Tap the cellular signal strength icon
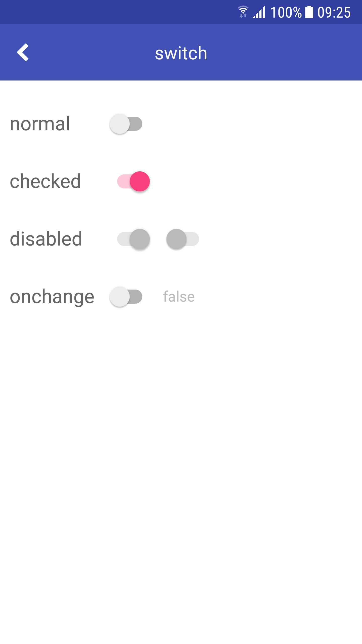This screenshot has height=644, width=362. [259, 12]
